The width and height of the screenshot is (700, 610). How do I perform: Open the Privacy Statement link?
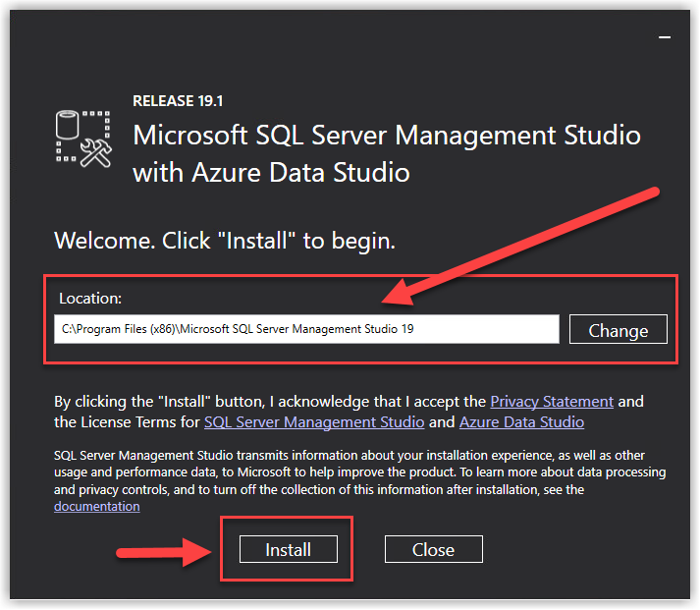[552, 402]
